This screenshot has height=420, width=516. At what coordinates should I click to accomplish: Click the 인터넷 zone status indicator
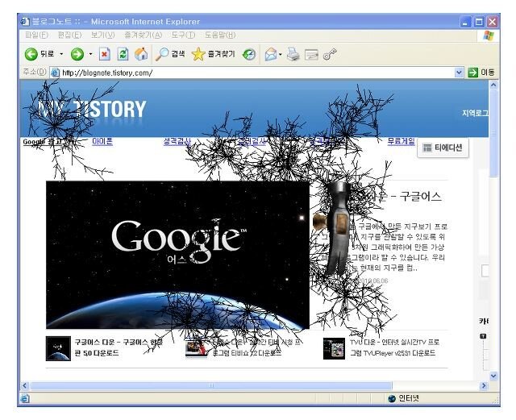(x=403, y=398)
